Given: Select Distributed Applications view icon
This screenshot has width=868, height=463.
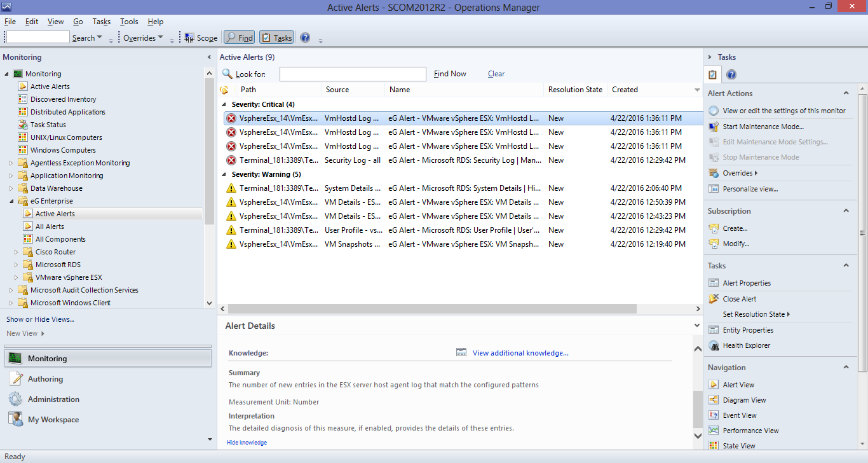Looking at the screenshot, I should point(23,112).
